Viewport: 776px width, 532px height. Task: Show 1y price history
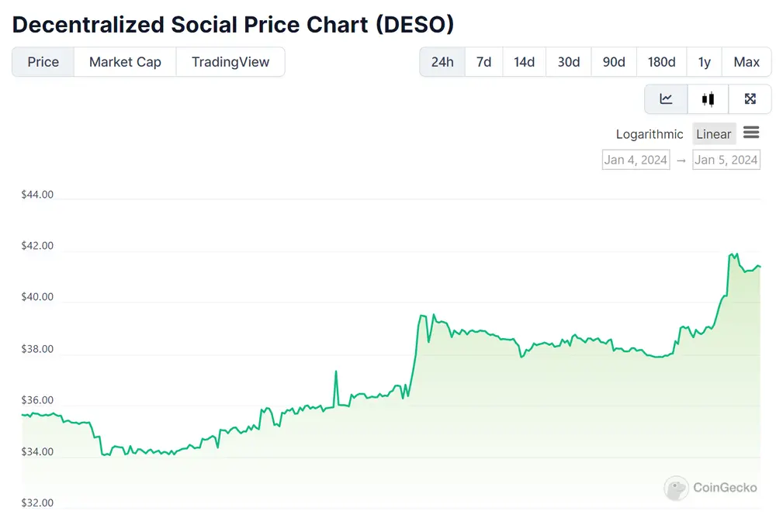point(704,62)
